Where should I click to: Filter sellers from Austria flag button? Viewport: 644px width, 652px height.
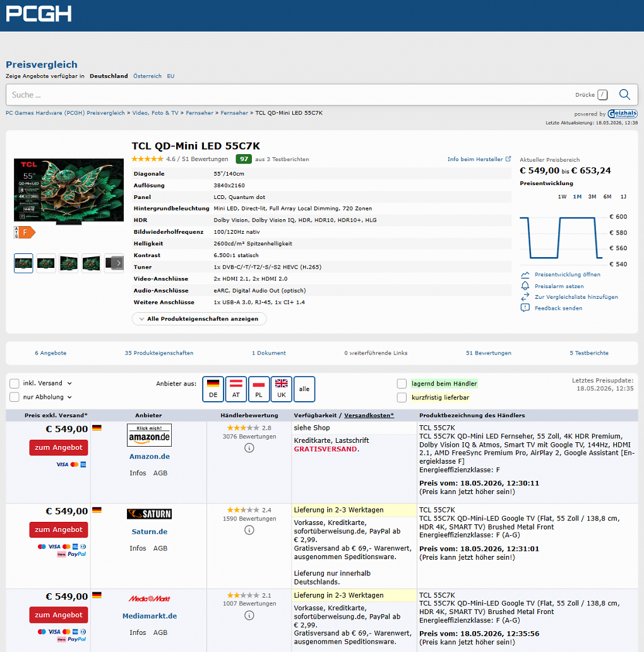click(x=236, y=389)
